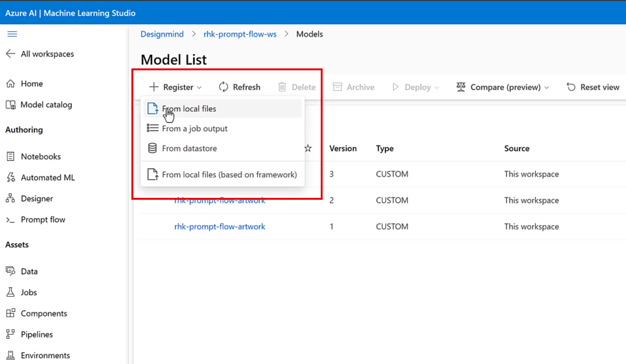Expand the Compare (preview) dropdown
The width and height of the screenshot is (626, 364).
click(x=503, y=87)
